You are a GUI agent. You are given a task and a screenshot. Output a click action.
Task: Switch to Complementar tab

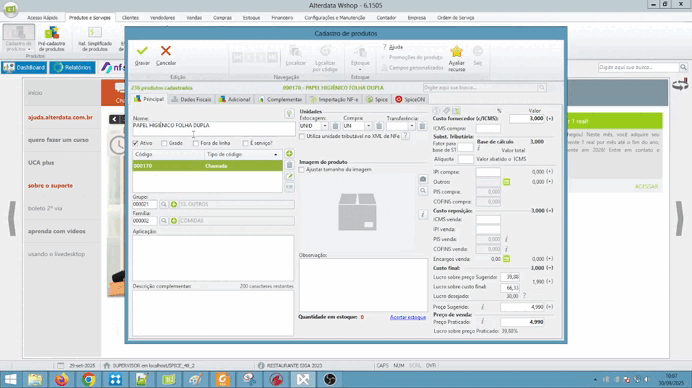click(x=280, y=99)
